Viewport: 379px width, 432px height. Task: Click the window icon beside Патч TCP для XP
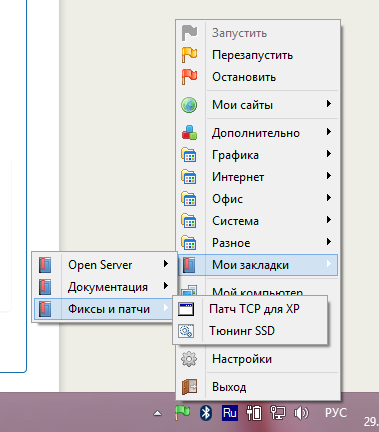(x=186, y=309)
